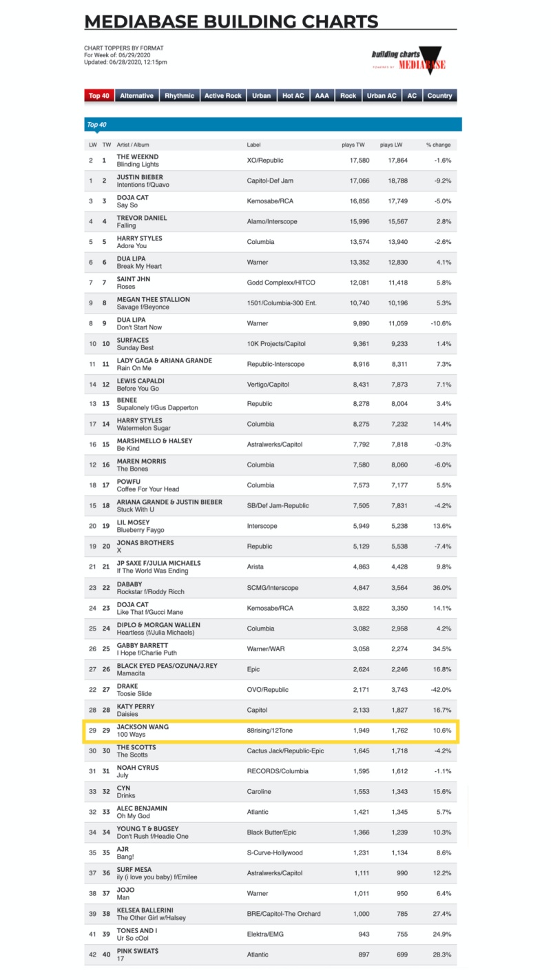This screenshot has width=551, height=980.
Task: Click the highlighted Jackson Wang row
Action: pos(273,731)
